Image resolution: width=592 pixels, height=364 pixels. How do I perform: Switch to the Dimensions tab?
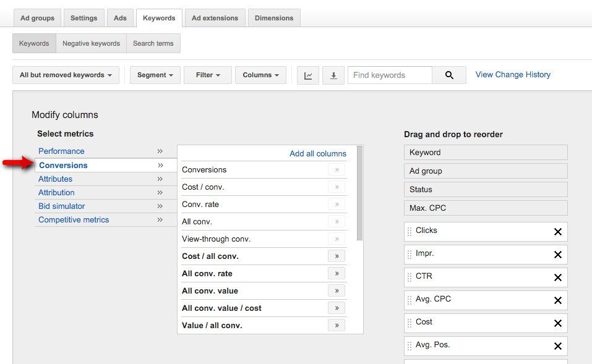(x=273, y=18)
